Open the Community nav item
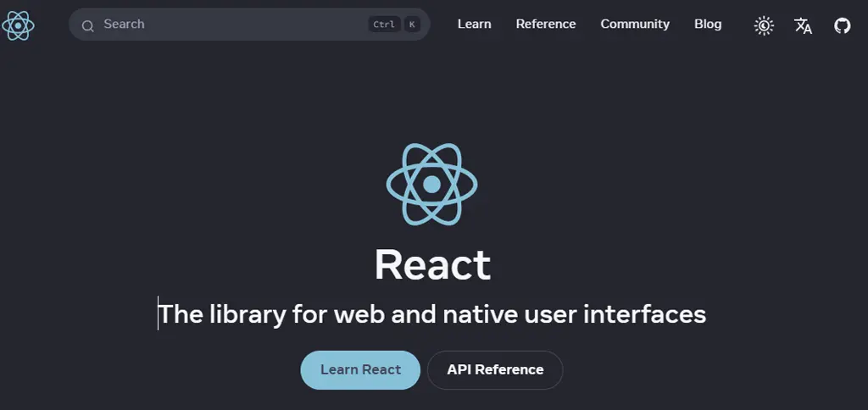868x410 pixels. pos(635,25)
